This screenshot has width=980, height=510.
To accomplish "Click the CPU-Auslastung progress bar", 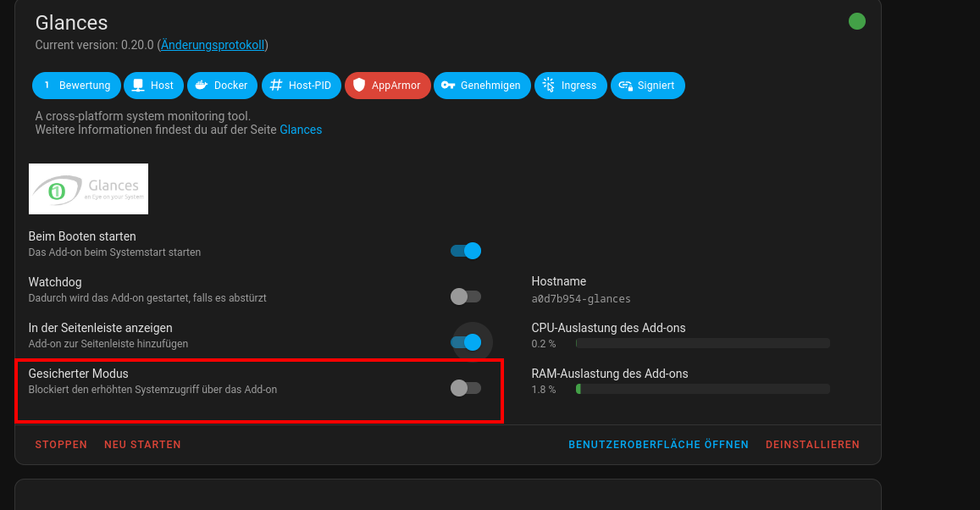I will click(702, 343).
